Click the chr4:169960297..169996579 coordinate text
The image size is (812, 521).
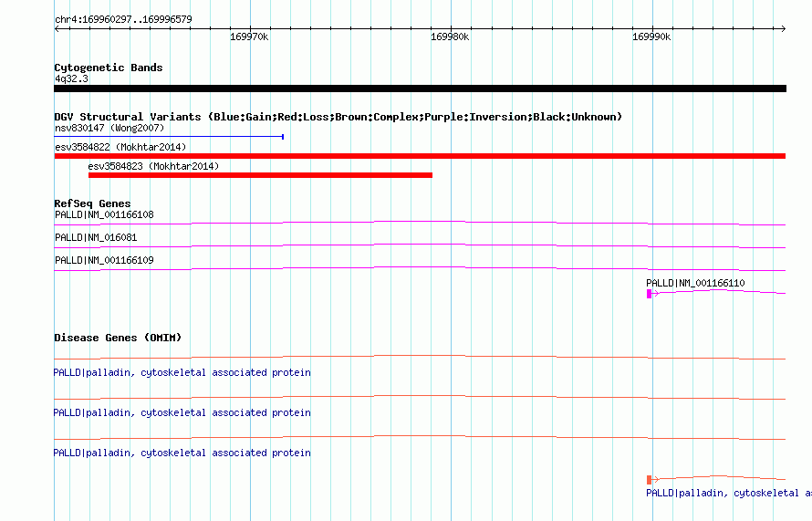click(123, 19)
